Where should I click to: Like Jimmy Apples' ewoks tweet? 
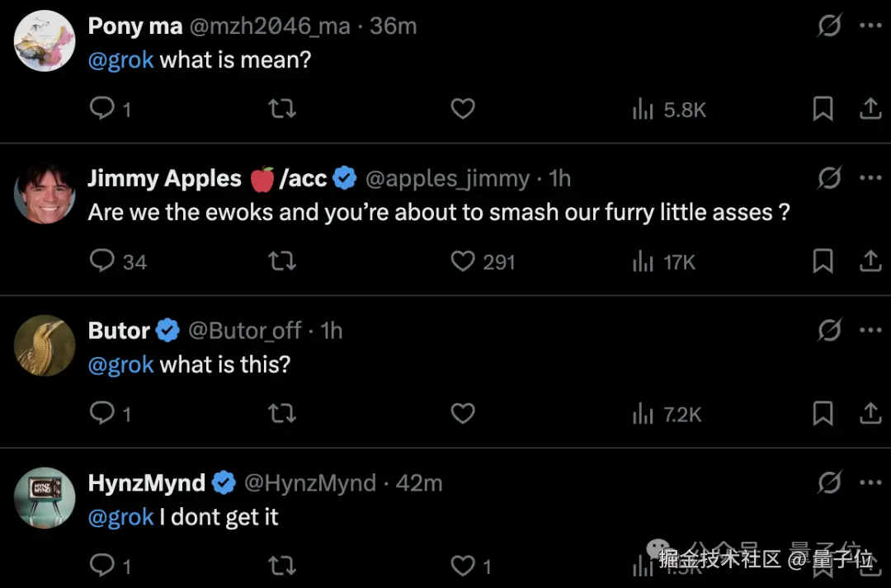pyautogui.click(x=463, y=261)
